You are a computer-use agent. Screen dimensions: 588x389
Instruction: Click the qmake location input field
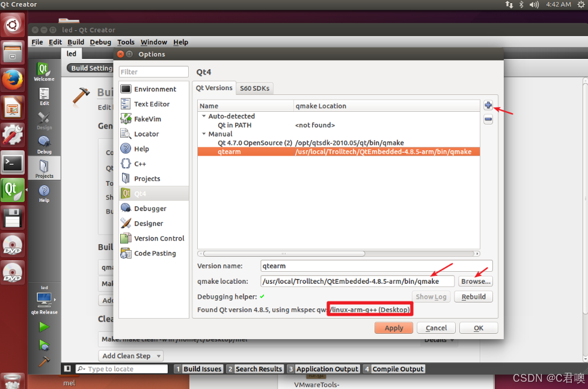[357, 281]
